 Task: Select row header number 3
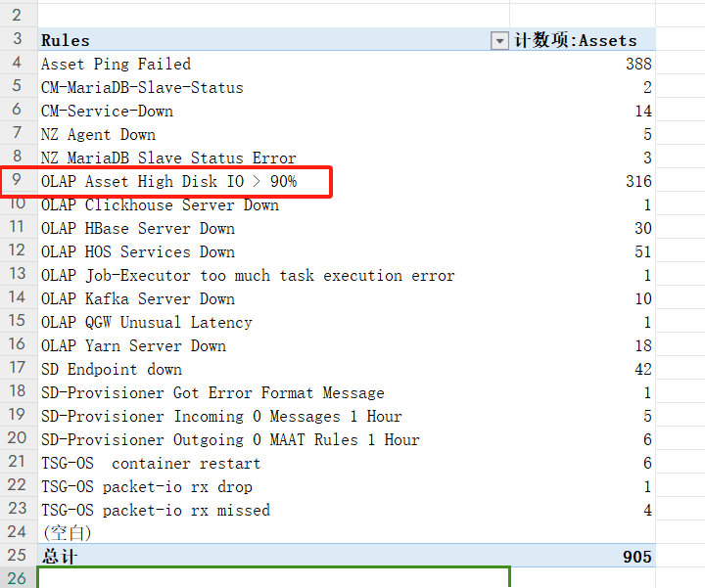point(18,40)
